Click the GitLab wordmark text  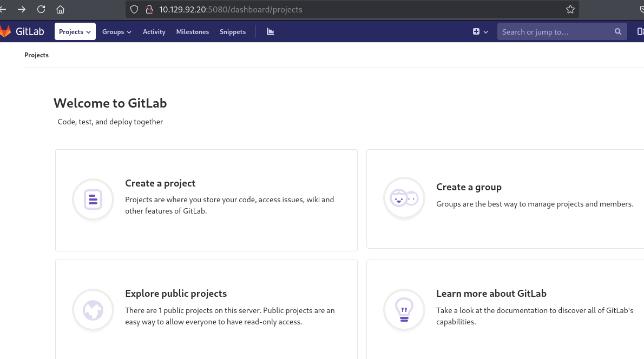click(x=30, y=31)
